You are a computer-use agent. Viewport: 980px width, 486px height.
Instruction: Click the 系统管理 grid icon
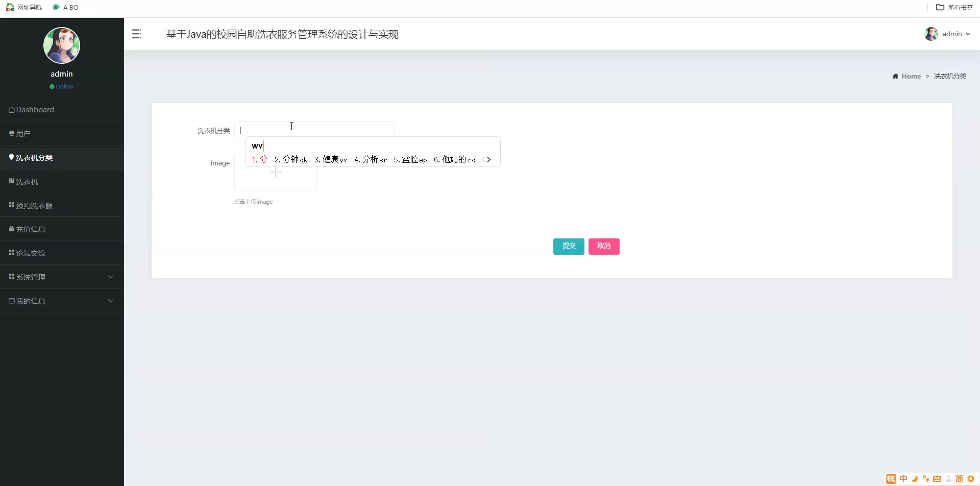click(x=12, y=277)
